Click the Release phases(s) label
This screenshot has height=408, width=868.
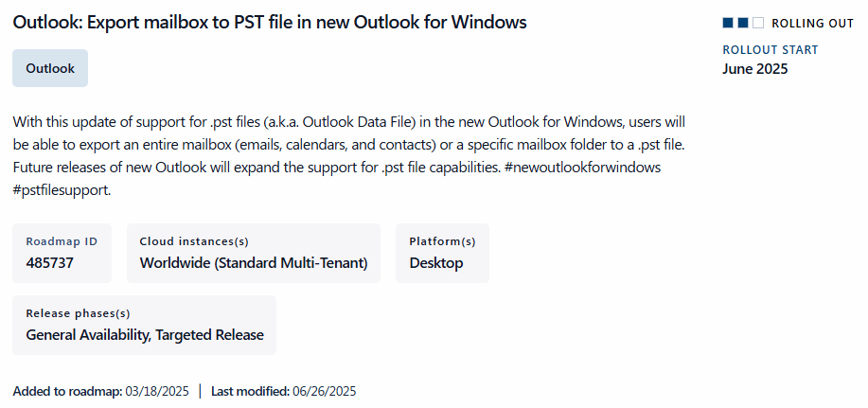[78, 313]
